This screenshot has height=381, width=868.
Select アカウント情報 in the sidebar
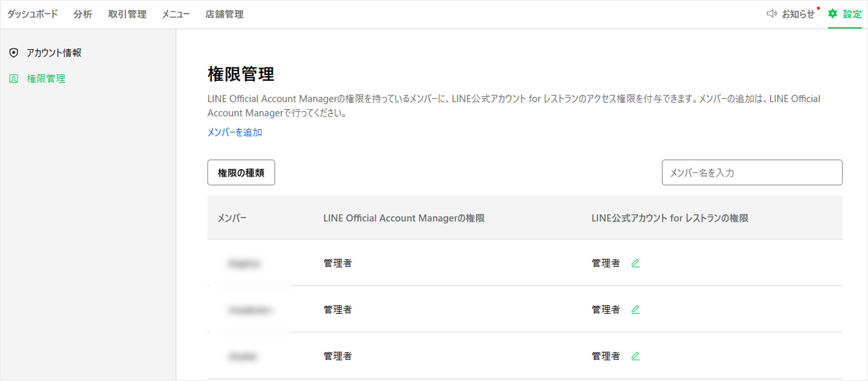pyautogui.click(x=54, y=53)
